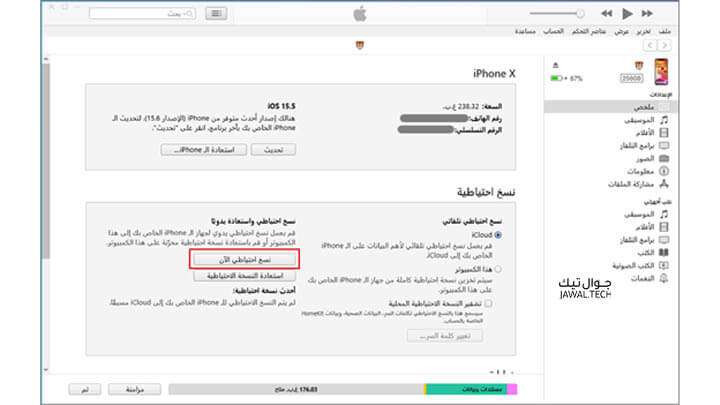The width and height of the screenshot is (720, 405).
Task: Select the هذا الكمبيوتر (This Computer) radio button
Action: point(498,270)
